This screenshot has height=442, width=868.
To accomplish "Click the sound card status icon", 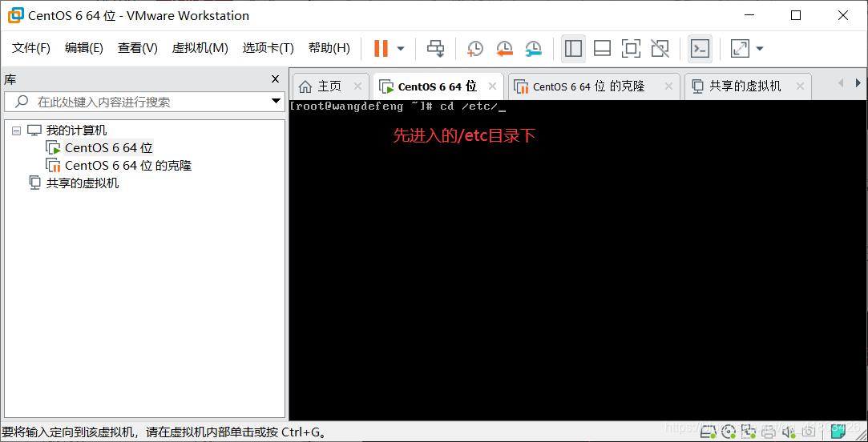I will tap(789, 432).
